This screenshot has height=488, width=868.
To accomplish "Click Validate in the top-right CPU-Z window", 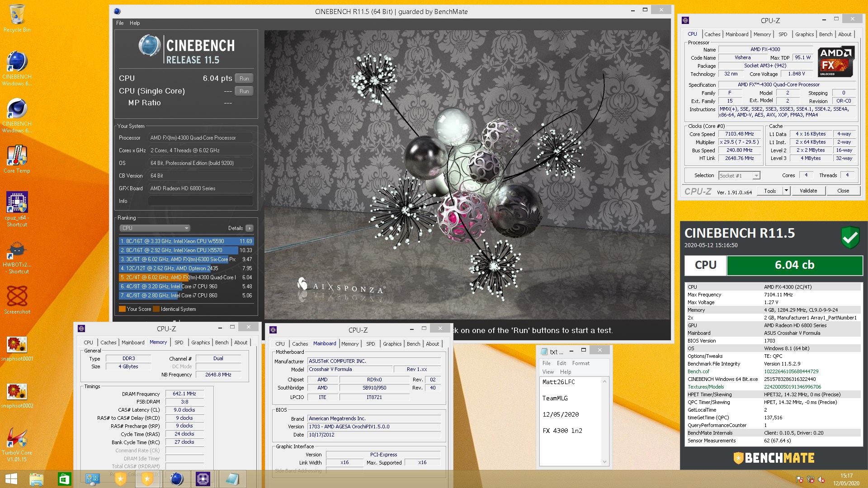I will click(x=808, y=191).
